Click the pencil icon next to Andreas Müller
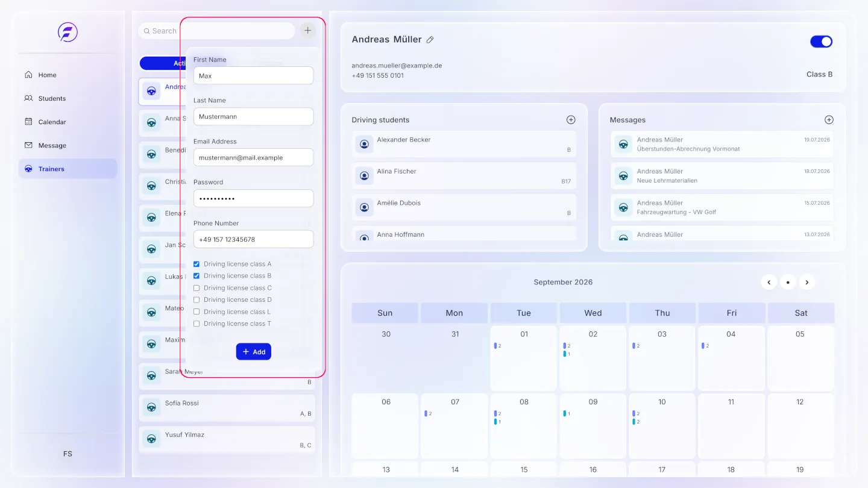The image size is (868, 488). (x=430, y=40)
